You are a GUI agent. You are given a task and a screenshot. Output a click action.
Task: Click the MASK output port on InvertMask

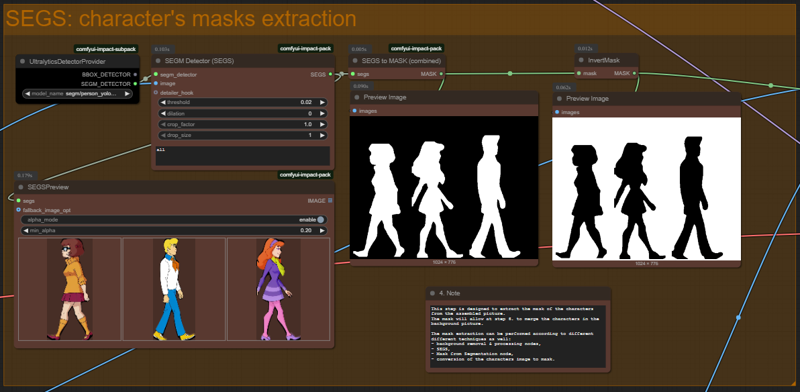[x=635, y=74]
